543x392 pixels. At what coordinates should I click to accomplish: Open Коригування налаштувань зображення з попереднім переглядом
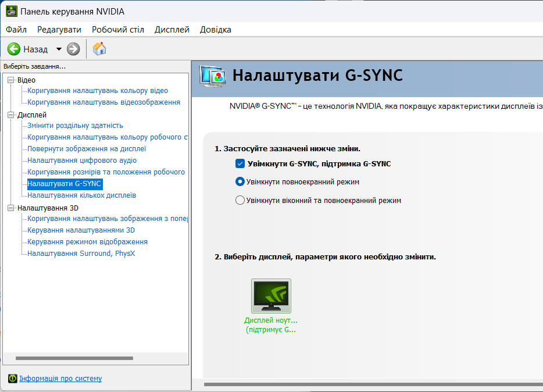[108, 219]
